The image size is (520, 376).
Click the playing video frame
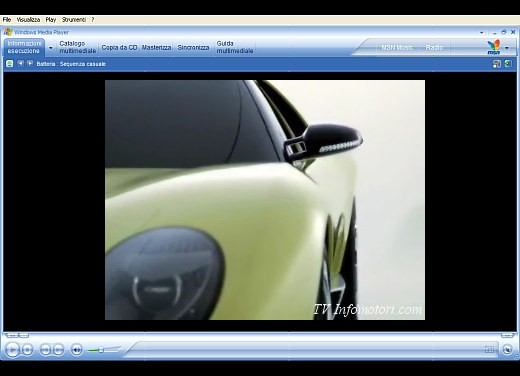click(265, 200)
